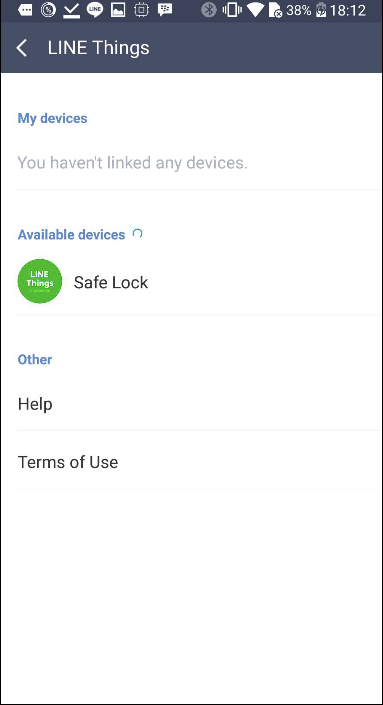Screen dimensions: 383x705
Task: Tap the 18:12 clock in status bar
Action: (x=348, y=10)
